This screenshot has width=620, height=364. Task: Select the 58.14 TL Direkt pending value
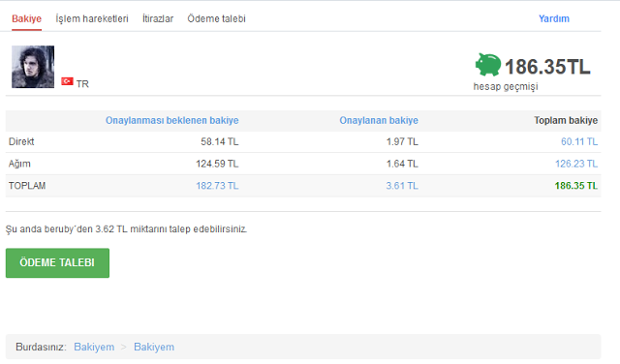(220, 141)
